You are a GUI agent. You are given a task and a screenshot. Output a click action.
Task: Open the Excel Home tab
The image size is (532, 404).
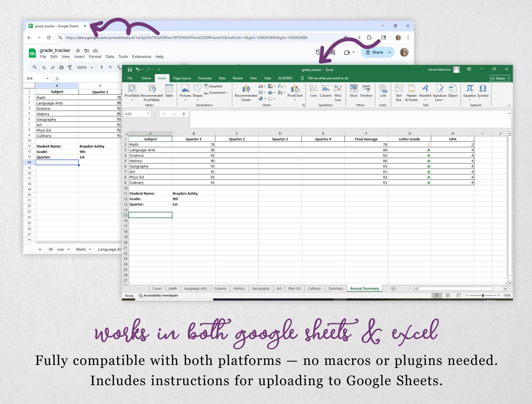point(146,78)
